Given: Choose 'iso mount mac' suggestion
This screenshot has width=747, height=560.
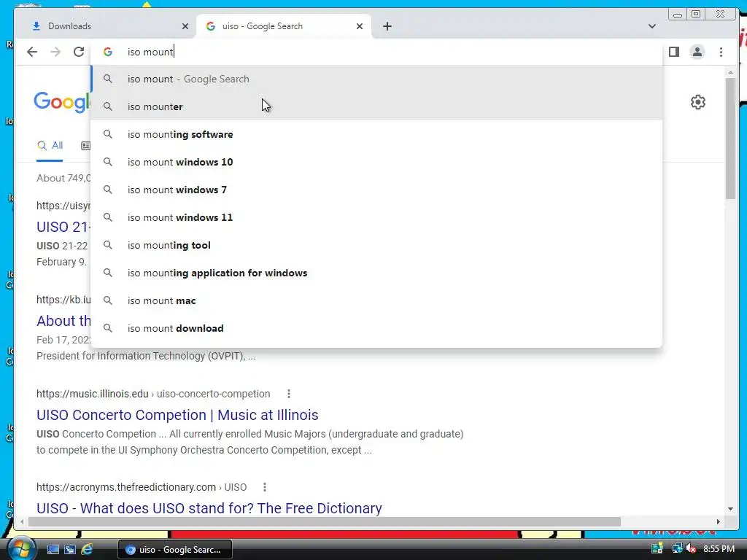Looking at the screenshot, I should (376, 300).
